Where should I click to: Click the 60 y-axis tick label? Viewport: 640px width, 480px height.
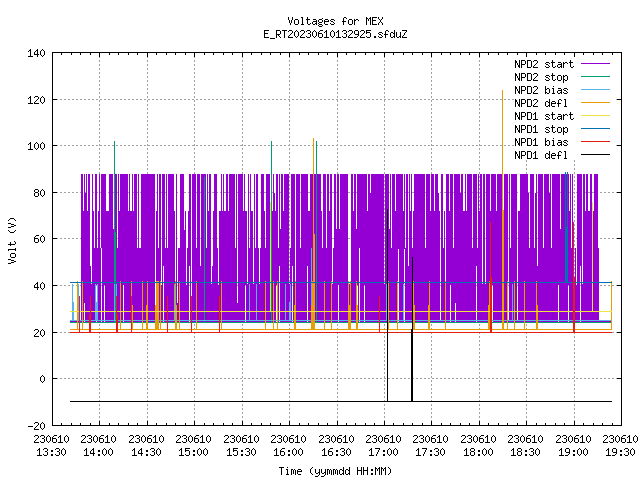point(39,239)
